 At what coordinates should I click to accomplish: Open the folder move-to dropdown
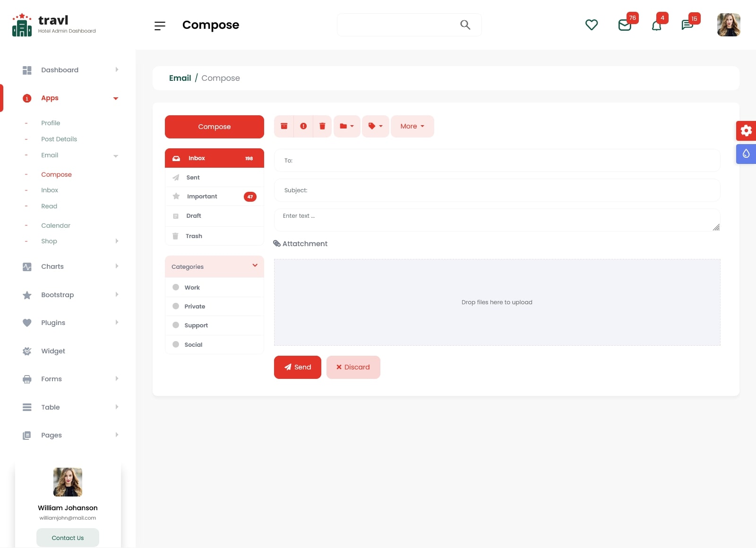pyautogui.click(x=347, y=126)
